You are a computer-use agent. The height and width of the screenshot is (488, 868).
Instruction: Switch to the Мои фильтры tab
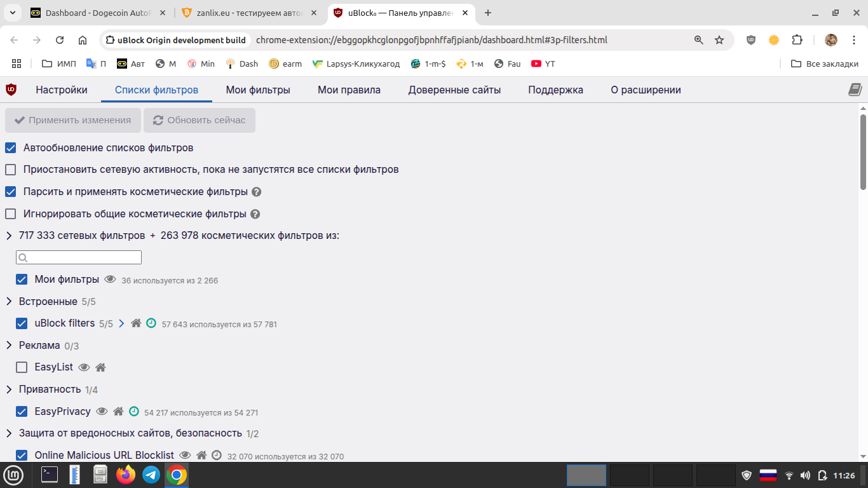tap(258, 90)
